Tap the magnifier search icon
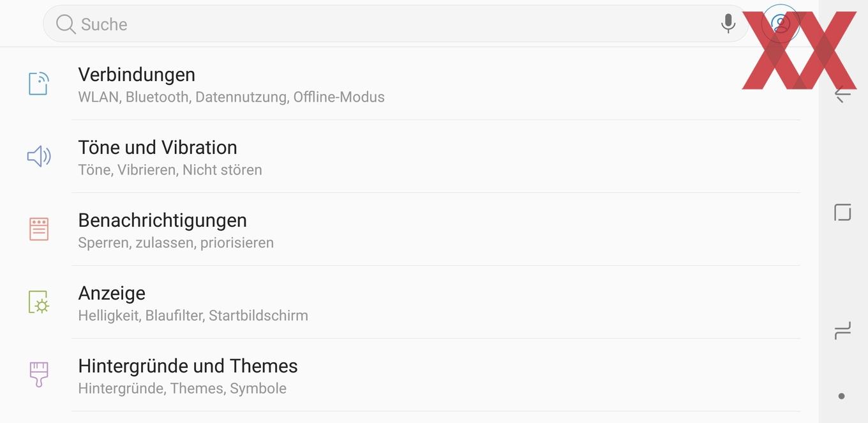This screenshot has height=423, width=868. click(x=65, y=24)
